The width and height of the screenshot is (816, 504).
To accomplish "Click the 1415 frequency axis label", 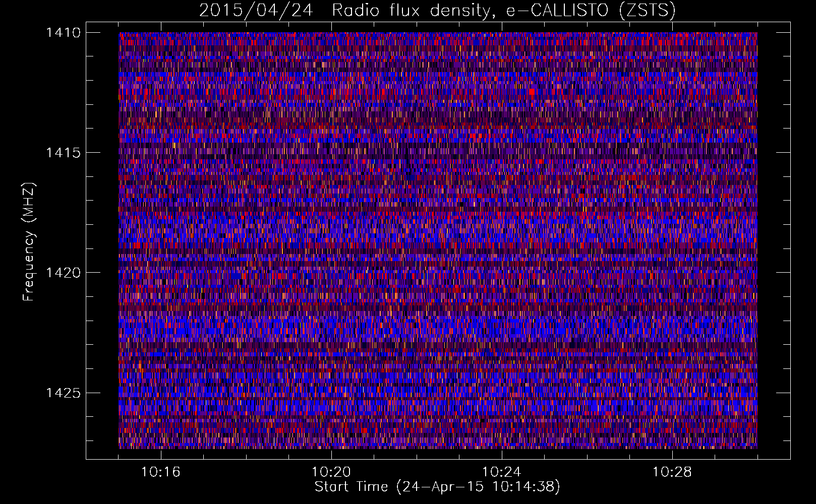I will pyautogui.click(x=64, y=153).
